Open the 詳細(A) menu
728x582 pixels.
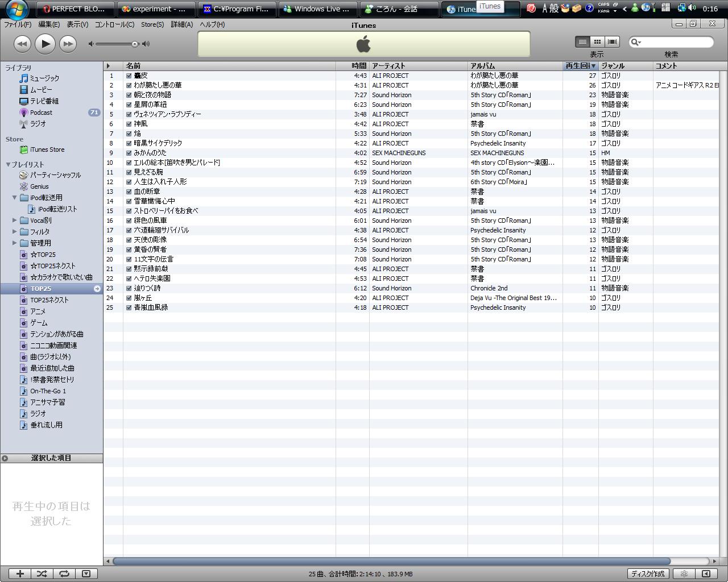tap(182, 25)
